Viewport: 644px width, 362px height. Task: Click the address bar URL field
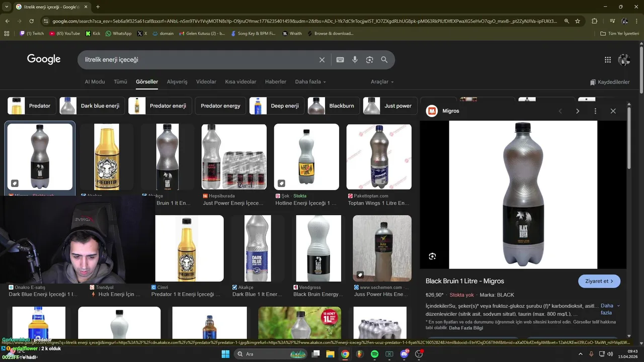coord(304,21)
